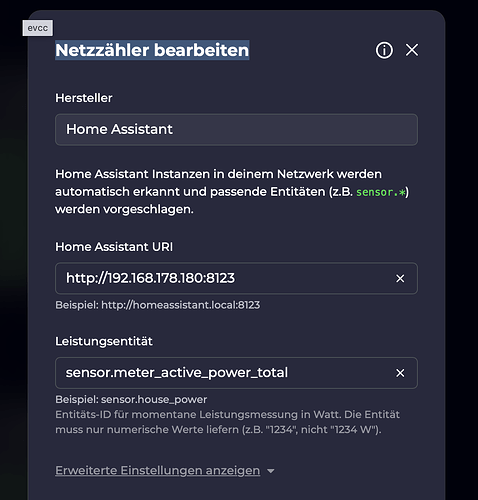Show Erweiterte Einstellungen anzeigen
Image resolution: width=478 pixels, height=500 pixels.
point(157,470)
